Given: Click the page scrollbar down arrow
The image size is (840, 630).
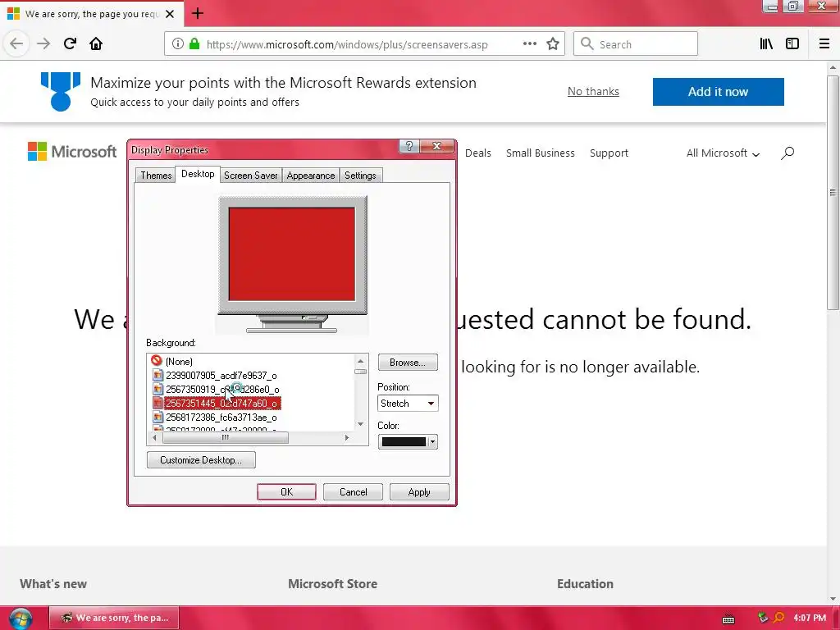Looking at the screenshot, I should (x=833, y=598).
